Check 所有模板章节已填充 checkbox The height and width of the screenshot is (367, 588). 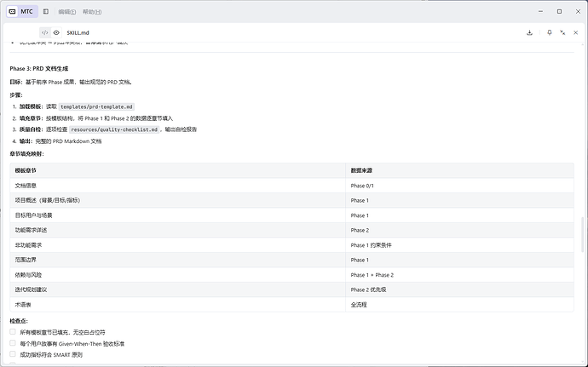point(13,332)
